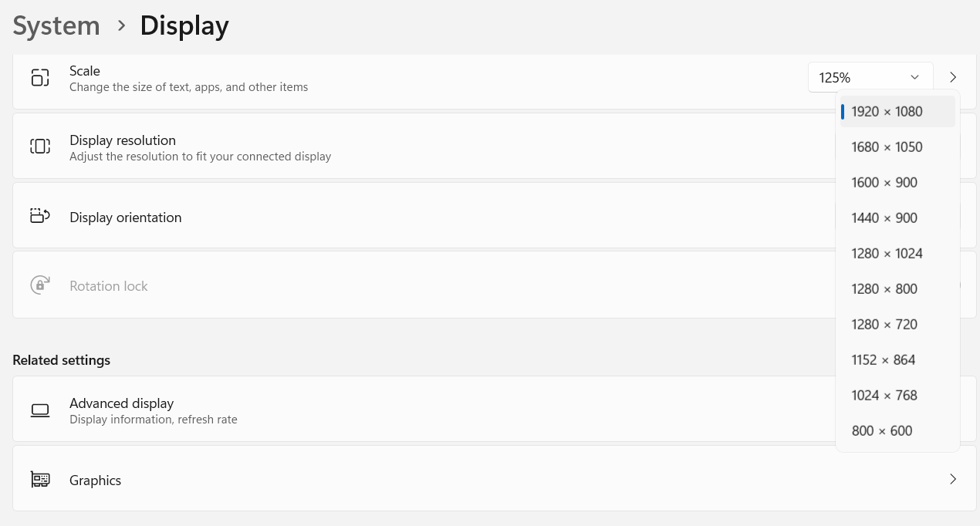This screenshot has height=526, width=980.
Task: Click the Rotation lock icon
Action: [40, 285]
